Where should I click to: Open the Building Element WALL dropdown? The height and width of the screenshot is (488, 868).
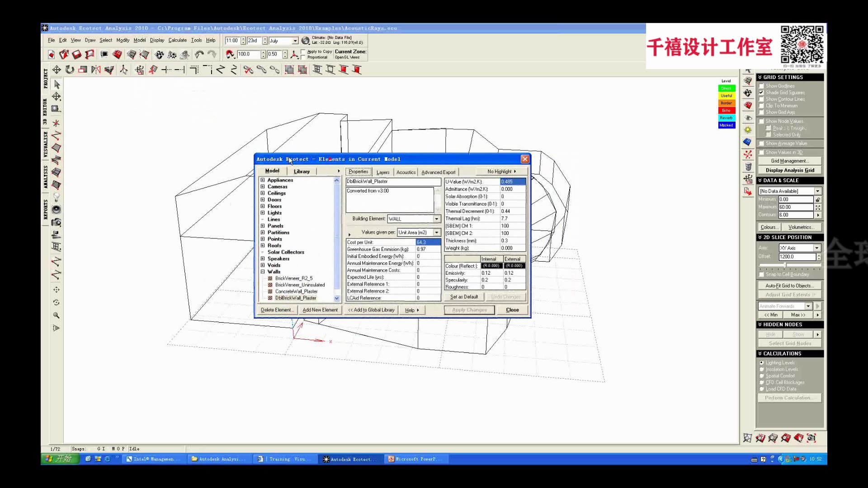[436, 219]
